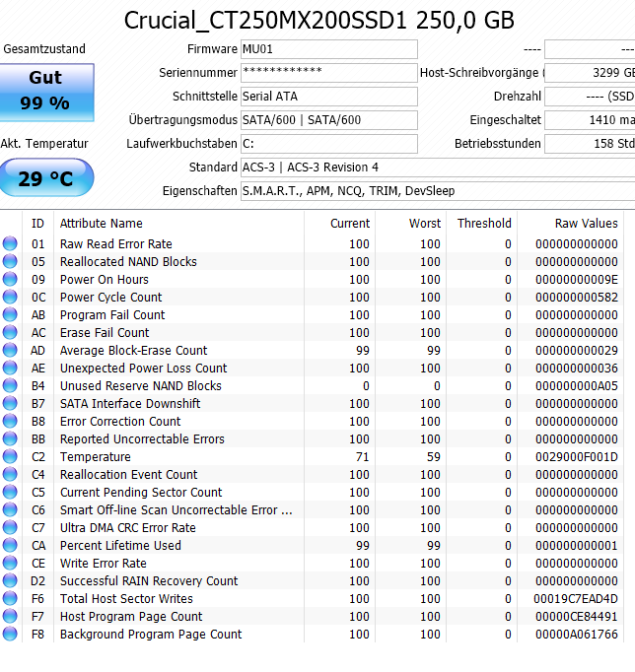
Task: Click the Host-Schreibvorgänge value 3299 GB
Action: coord(590,73)
